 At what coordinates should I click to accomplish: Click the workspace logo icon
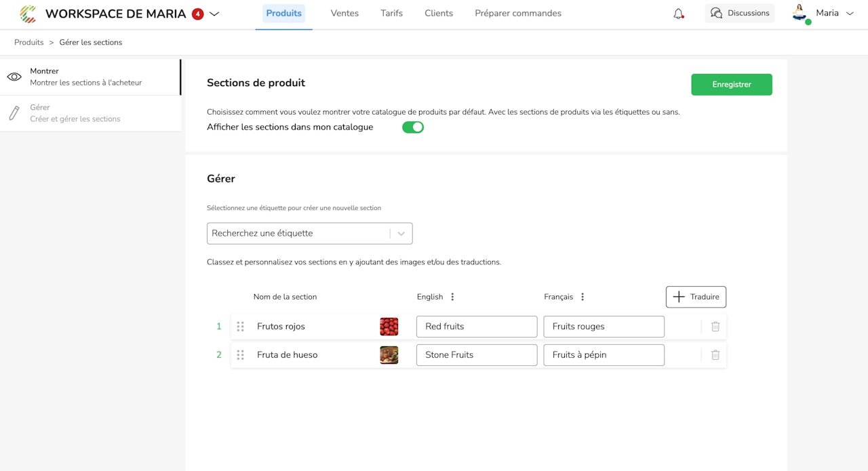28,14
